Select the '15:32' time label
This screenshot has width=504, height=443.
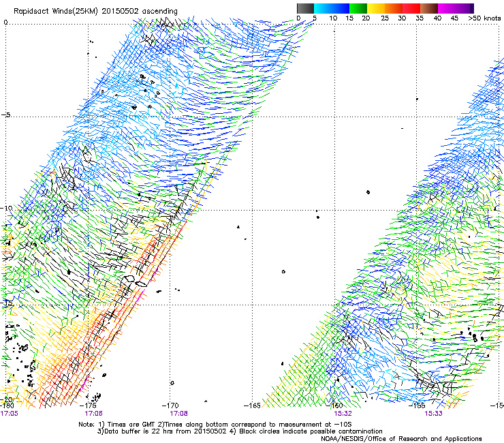(343, 413)
